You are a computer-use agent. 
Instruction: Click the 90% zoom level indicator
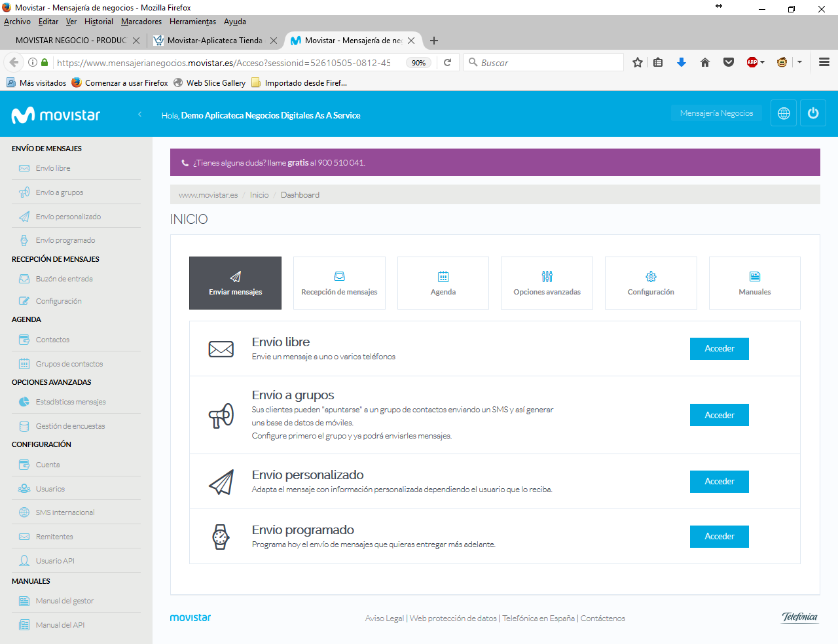pyautogui.click(x=418, y=63)
